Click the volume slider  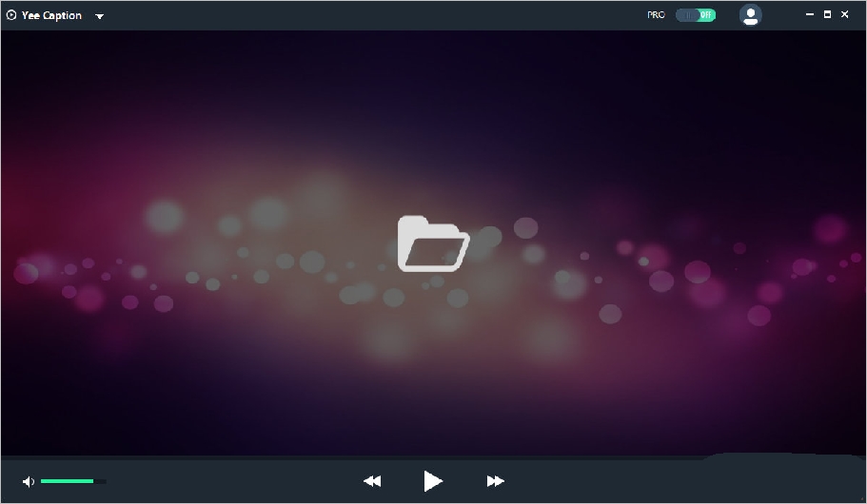73,481
